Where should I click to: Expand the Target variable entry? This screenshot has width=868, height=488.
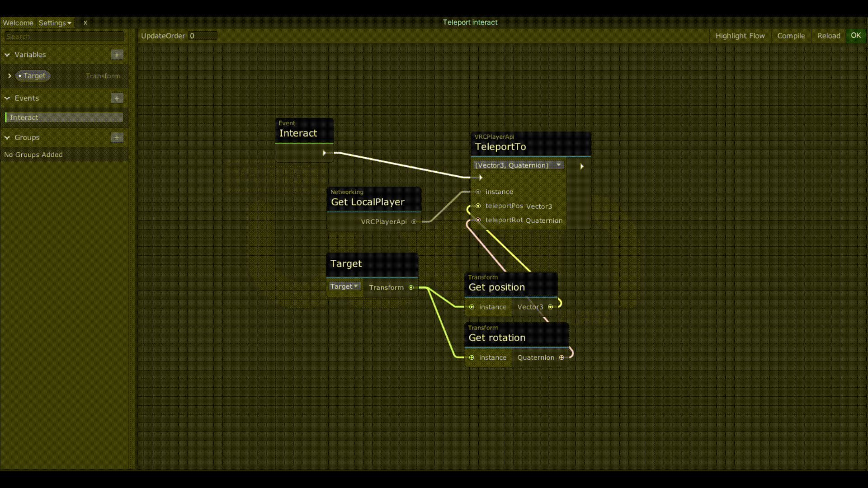pos(9,76)
